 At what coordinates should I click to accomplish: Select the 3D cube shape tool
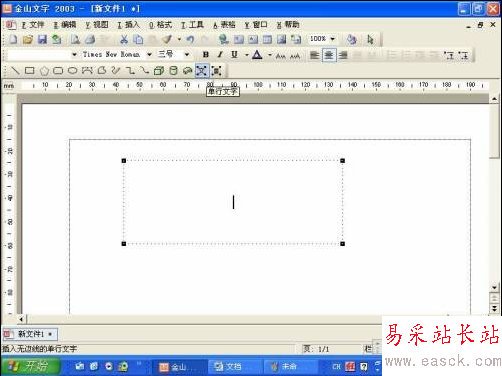click(x=159, y=70)
